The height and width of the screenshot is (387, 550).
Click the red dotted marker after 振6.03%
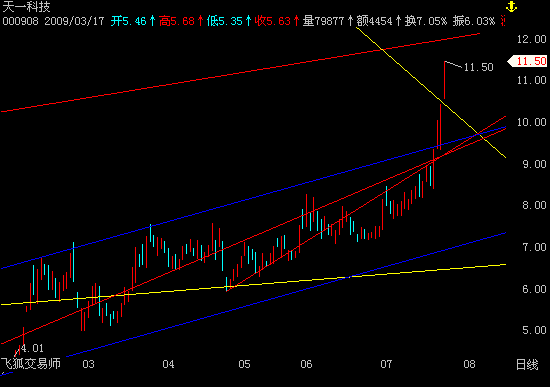pos(503,21)
